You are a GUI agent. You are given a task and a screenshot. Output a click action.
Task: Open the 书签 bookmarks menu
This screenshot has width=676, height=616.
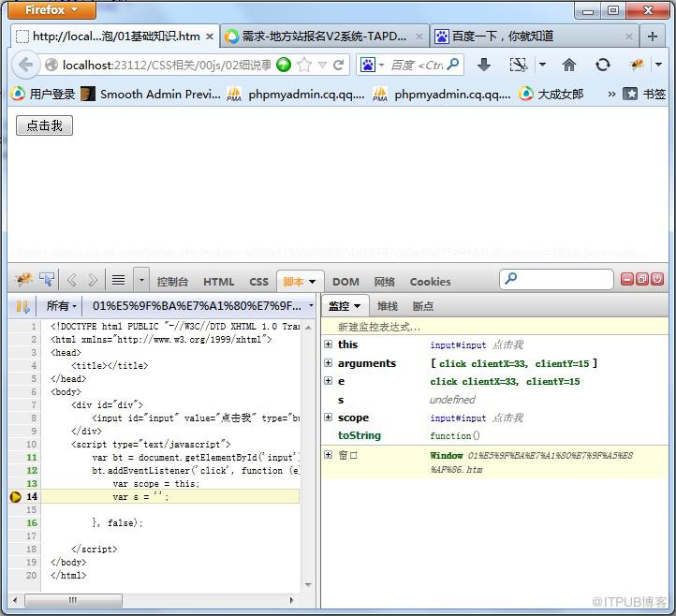644,94
